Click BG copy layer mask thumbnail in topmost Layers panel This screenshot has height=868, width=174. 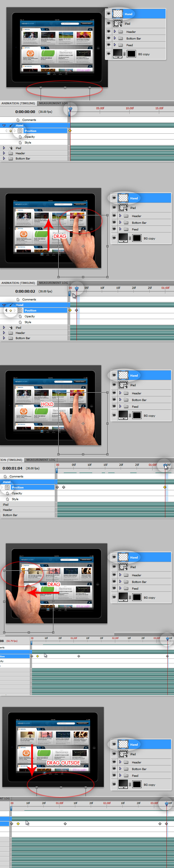click(131, 54)
